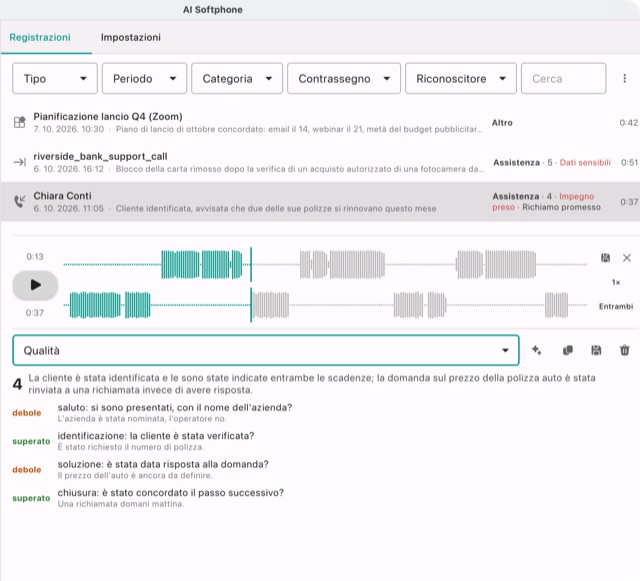This screenshot has width=640, height=581.
Task: Open the Riconoscitore dropdown
Action: [460, 78]
